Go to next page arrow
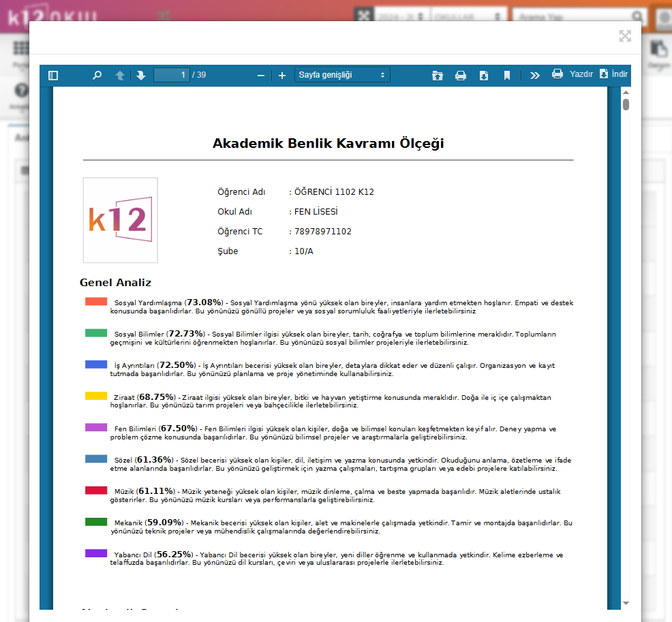The image size is (672, 622). tap(140, 76)
